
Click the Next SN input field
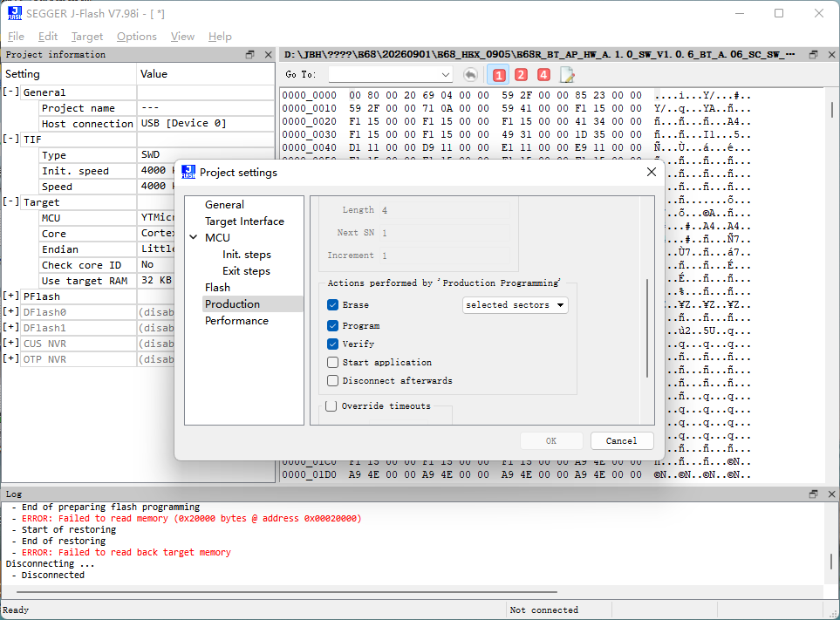(444, 233)
